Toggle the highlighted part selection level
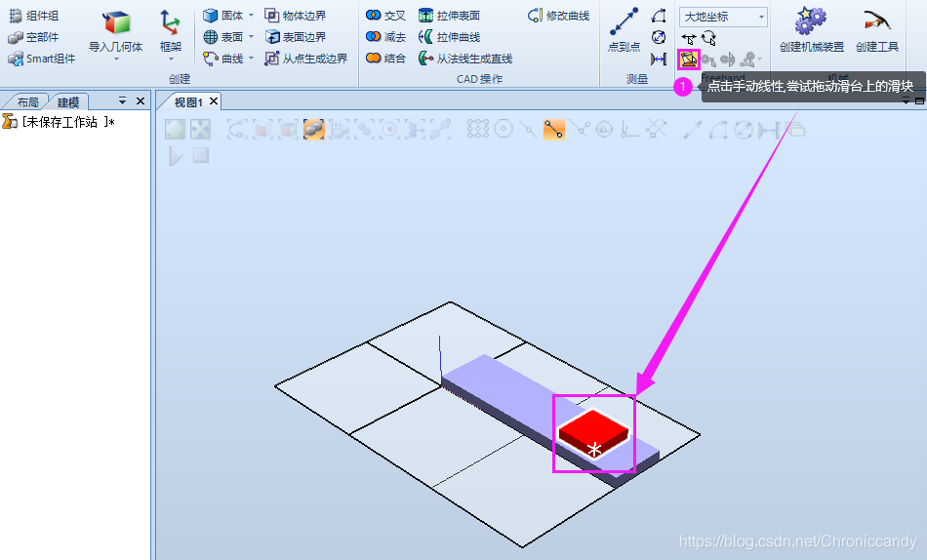This screenshot has width=927, height=560. pyautogui.click(x=313, y=130)
